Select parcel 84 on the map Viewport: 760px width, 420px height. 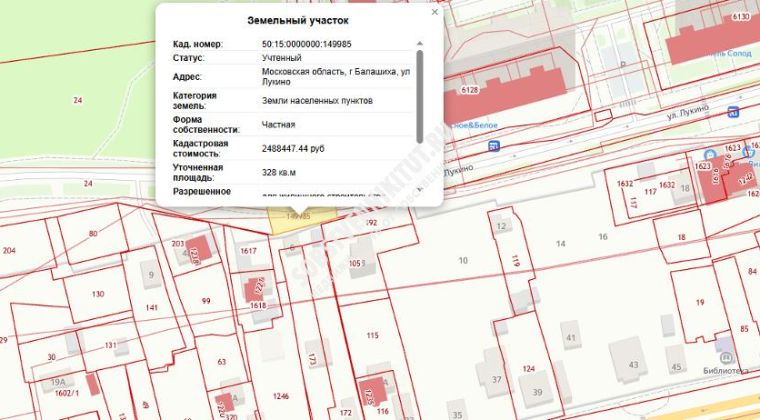752,271
